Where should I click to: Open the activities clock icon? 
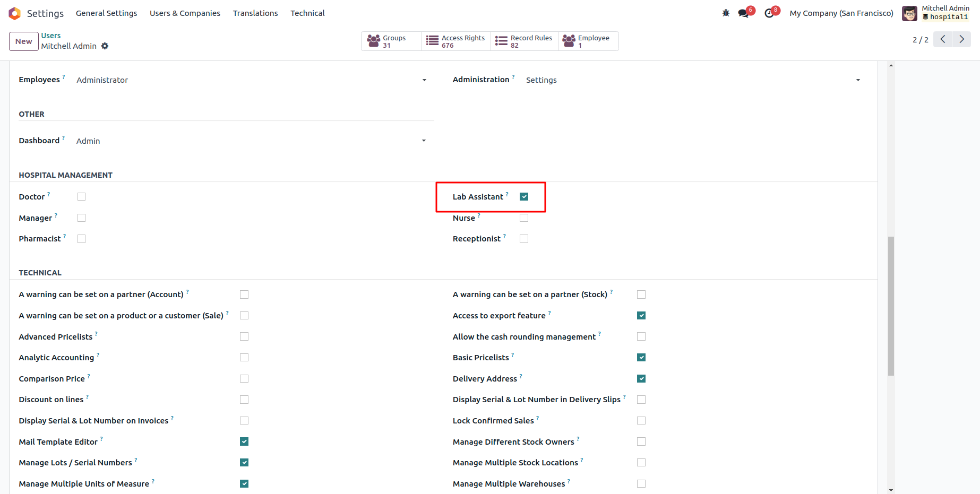tap(769, 13)
